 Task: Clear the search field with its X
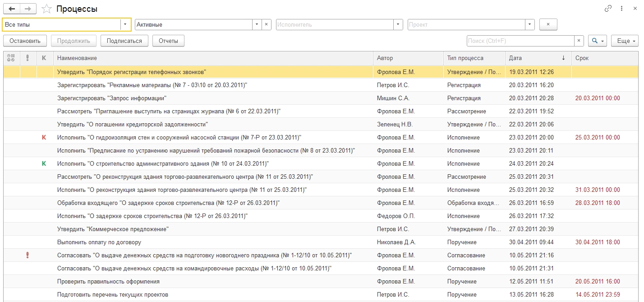(579, 41)
